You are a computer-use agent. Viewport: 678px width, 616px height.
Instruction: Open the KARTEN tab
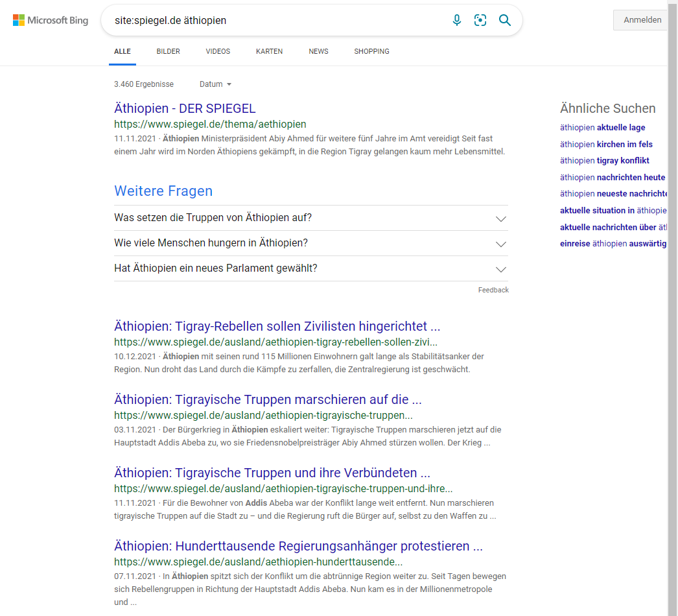270,51
